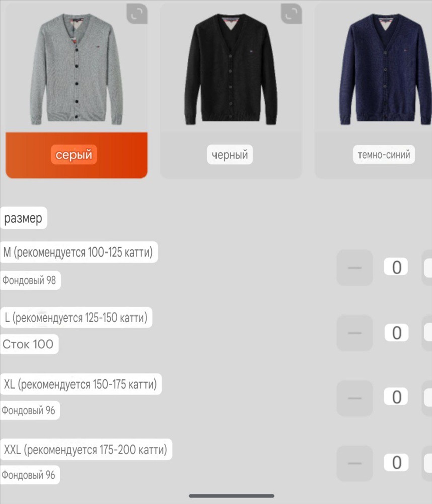Decrease quantity for size L
The width and height of the screenshot is (432, 504).
pos(354,333)
